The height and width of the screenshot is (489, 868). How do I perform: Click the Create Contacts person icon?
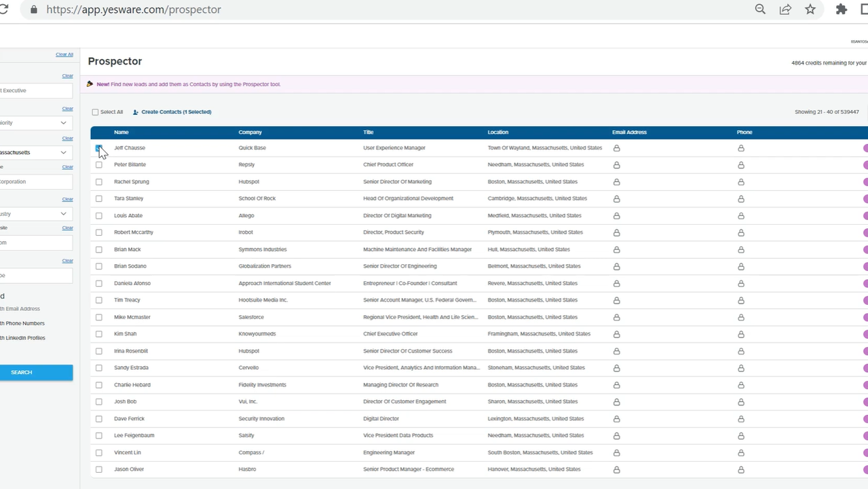point(136,112)
